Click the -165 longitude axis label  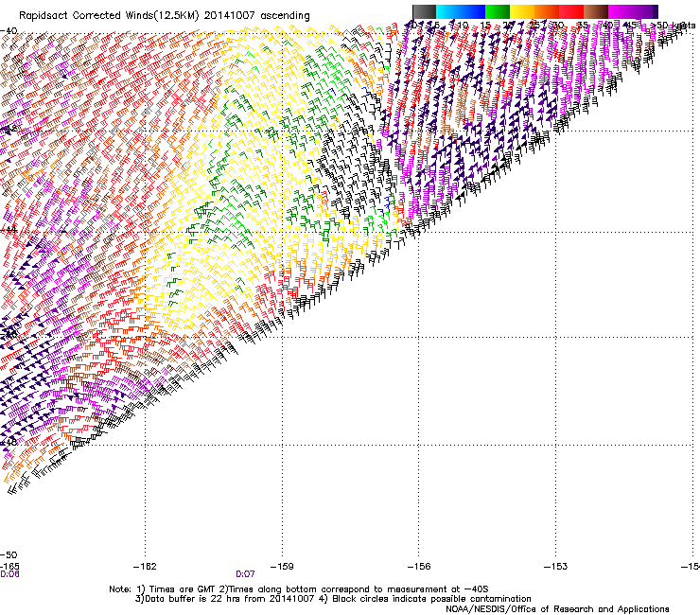tap(9, 567)
